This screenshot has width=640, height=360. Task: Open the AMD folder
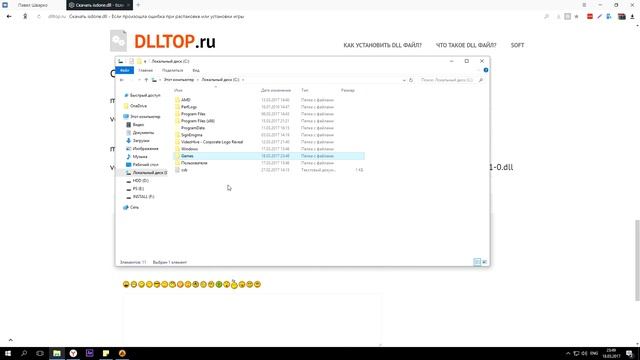pos(186,100)
